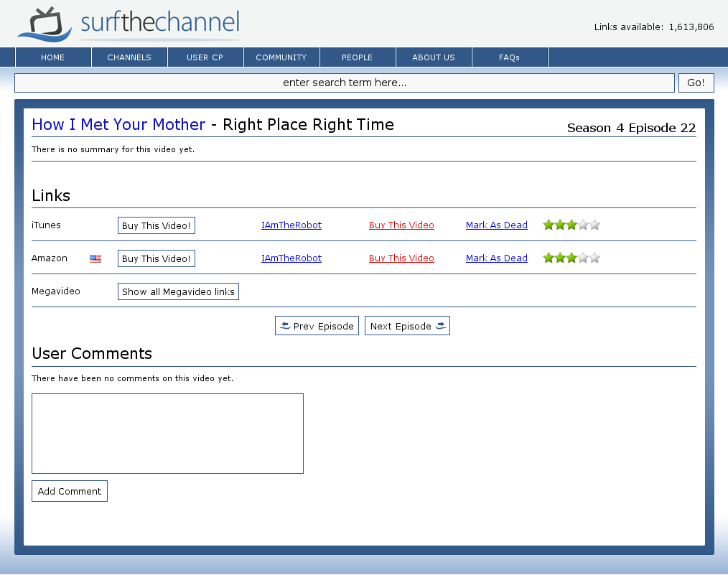Rate the Amazon link four stars
728x575 pixels.
[x=583, y=258]
